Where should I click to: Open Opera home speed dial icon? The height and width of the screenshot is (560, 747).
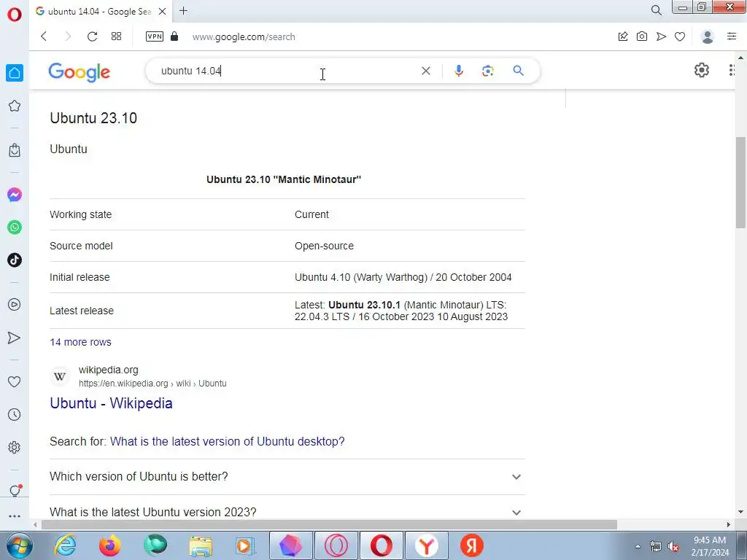[x=15, y=73]
